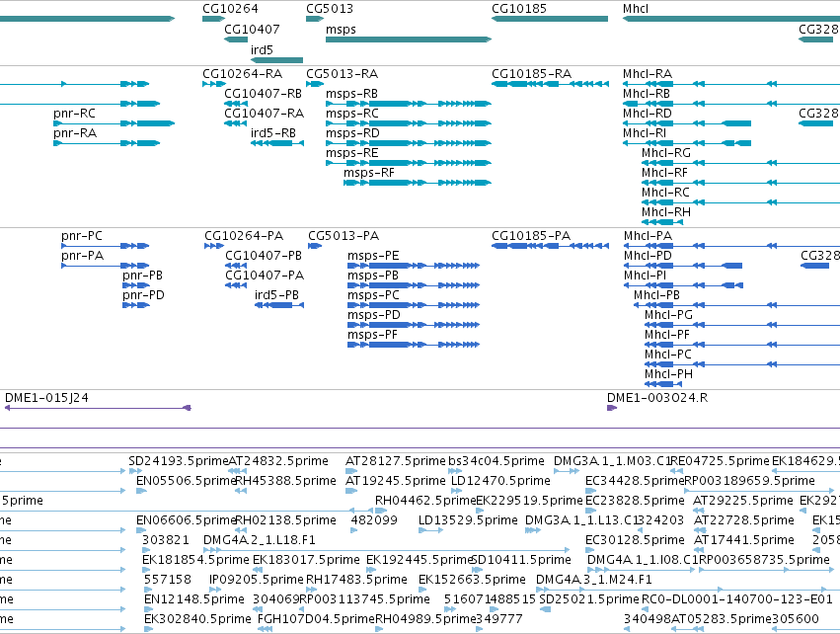Click protein CG10264-PA
The width and height of the screenshot is (840, 634).
click(244, 236)
